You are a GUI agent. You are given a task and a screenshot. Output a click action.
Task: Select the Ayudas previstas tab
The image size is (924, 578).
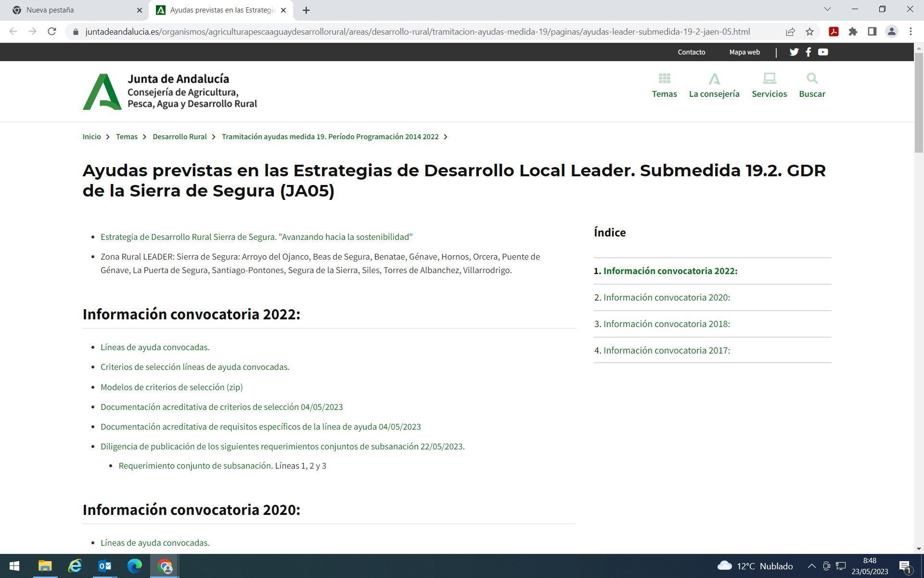(221, 10)
